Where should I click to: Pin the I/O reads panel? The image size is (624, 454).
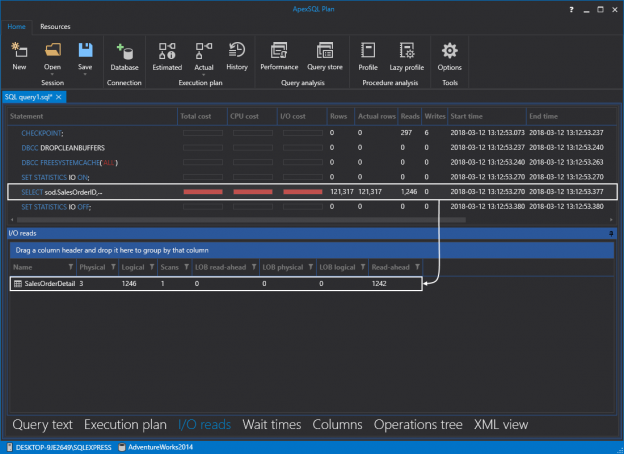[x=611, y=234]
